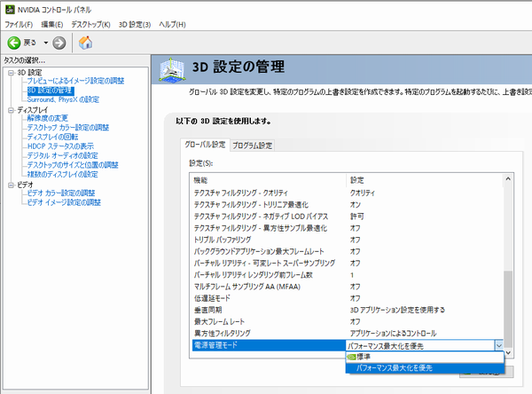Click the scroll down arrow of settings list

click(508, 353)
